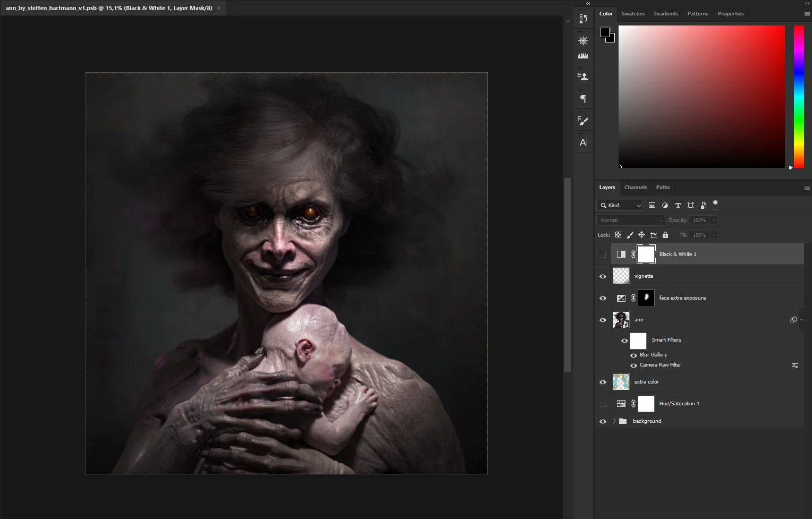Screen dimensions: 812x519
Task: Open the Paragraph panel icon
Action: click(583, 99)
